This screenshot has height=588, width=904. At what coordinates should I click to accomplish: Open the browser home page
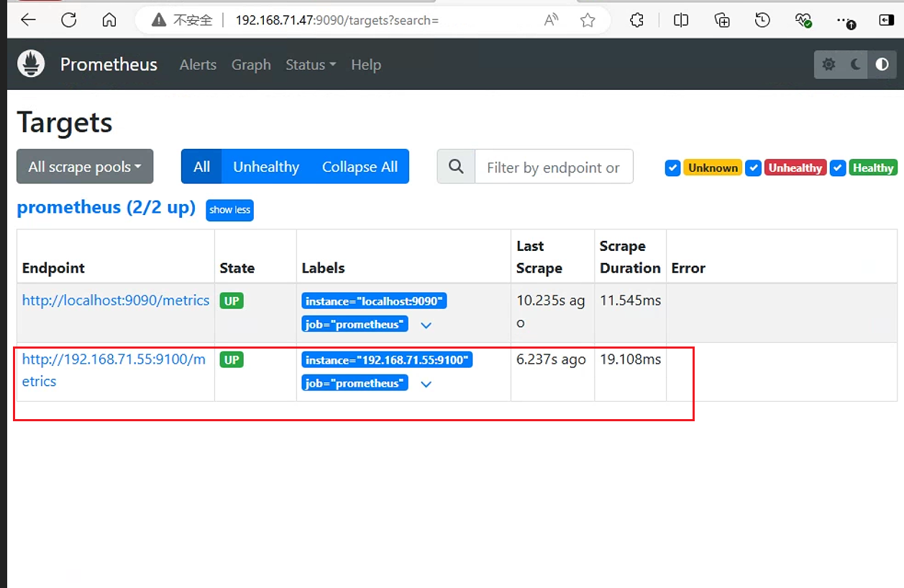pyautogui.click(x=109, y=20)
